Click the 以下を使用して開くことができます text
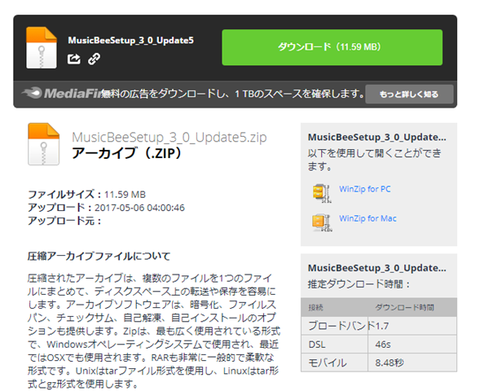This screenshot has width=480, height=391. tap(374, 159)
